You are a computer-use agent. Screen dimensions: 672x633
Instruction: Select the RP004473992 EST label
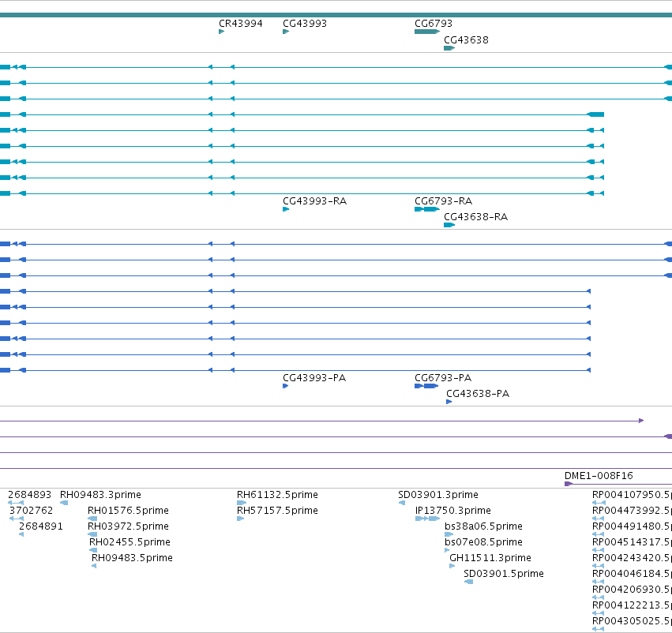[632, 511]
